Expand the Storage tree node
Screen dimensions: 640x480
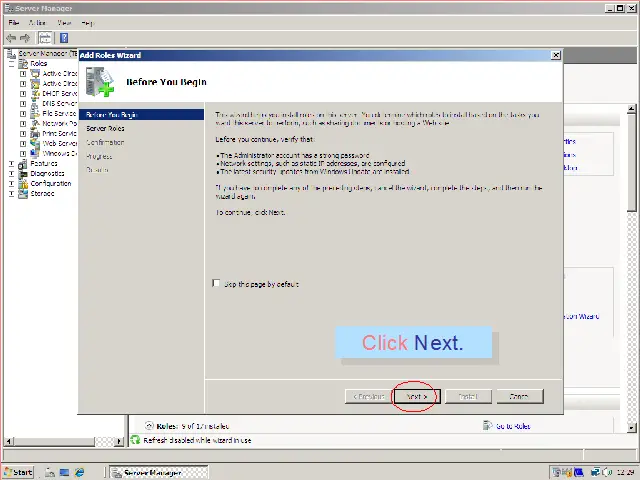click(x=11, y=193)
